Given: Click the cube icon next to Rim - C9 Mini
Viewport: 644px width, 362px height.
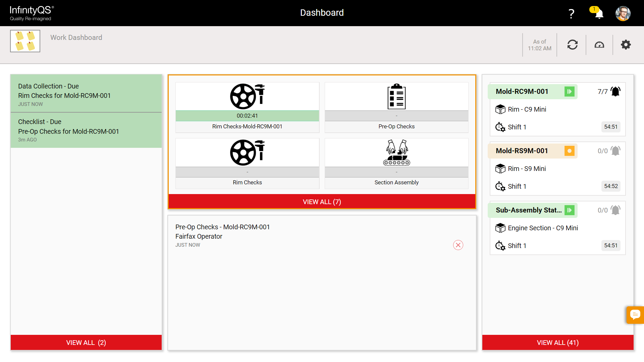Looking at the screenshot, I should (500, 109).
